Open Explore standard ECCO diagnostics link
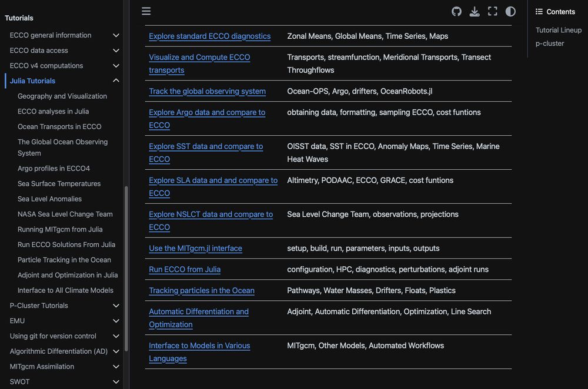 (209, 36)
